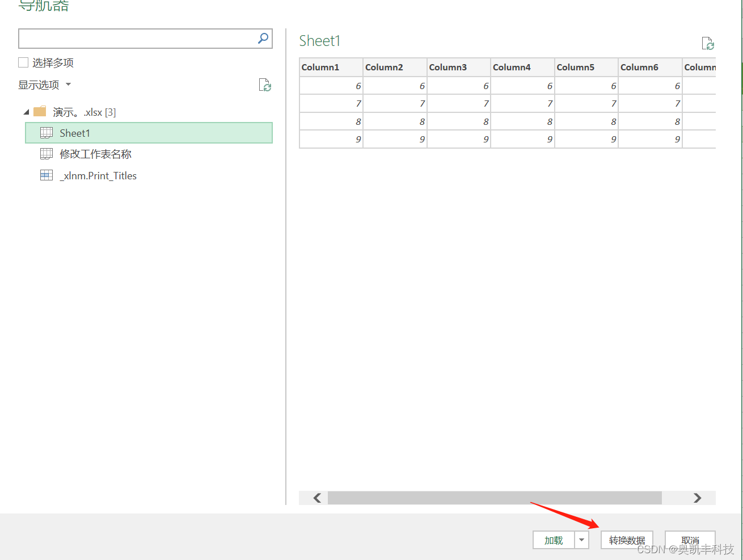Click the Sheet1 worksheet icon
Viewport: 743px width, 560px height.
tap(47, 133)
